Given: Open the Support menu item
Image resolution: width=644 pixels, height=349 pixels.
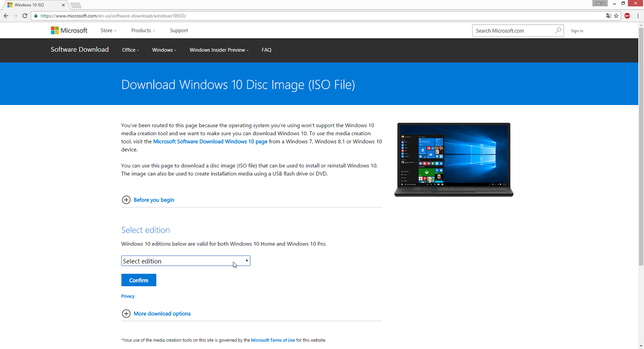Looking at the screenshot, I should tap(179, 31).
